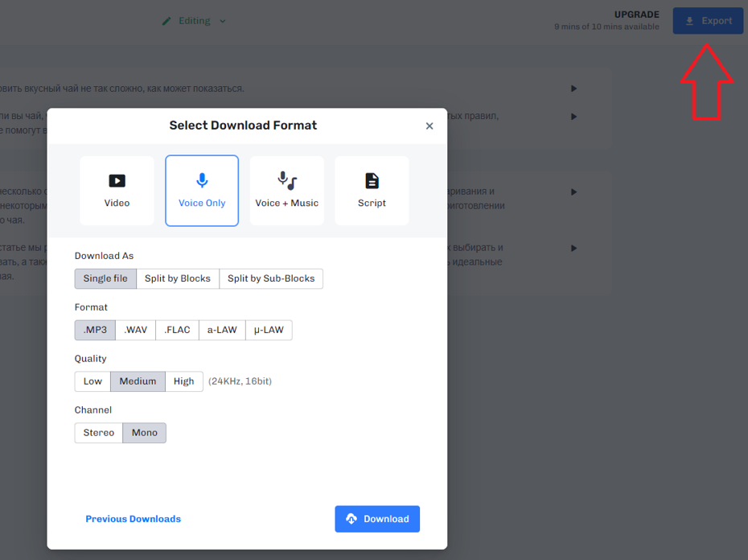This screenshot has width=748, height=560.
Task: Choose High quality
Action: click(x=183, y=381)
